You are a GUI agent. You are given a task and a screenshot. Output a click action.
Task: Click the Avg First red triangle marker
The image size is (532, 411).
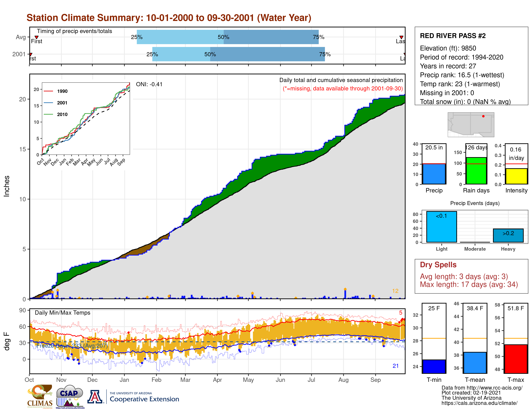(x=37, y=37)
